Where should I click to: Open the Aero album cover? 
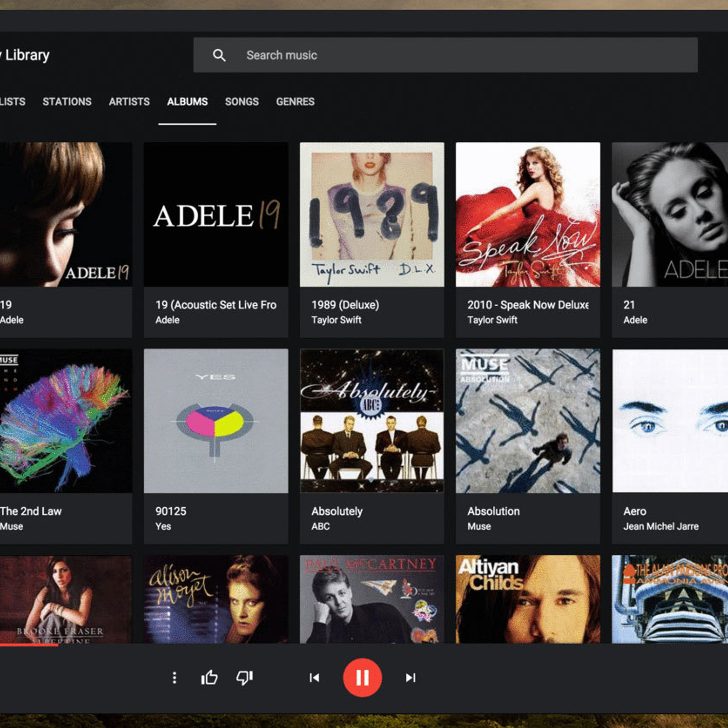click(670, 421)
